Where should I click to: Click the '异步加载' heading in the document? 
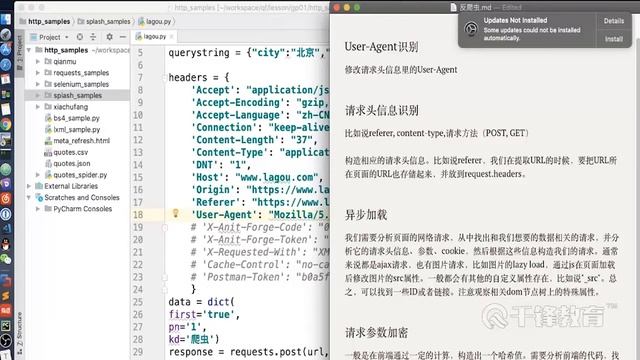pyautogui.click(x=366, y=215)
